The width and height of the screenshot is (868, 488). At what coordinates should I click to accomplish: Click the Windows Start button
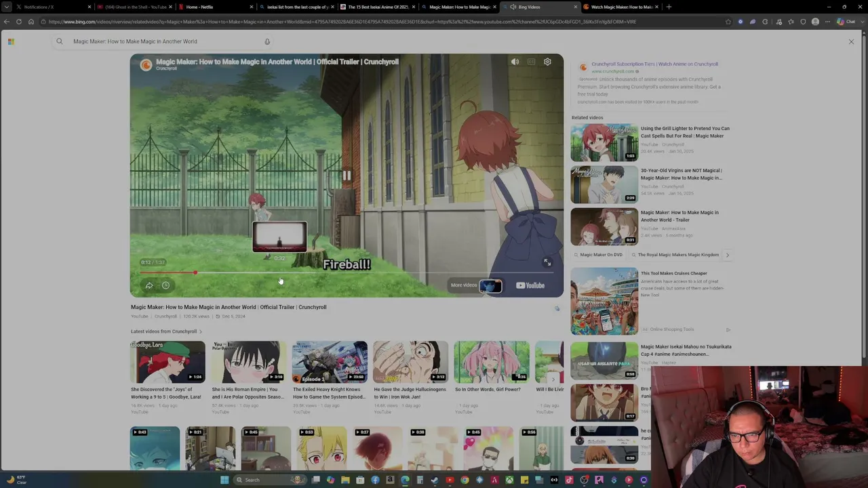[x=224, y=480]
